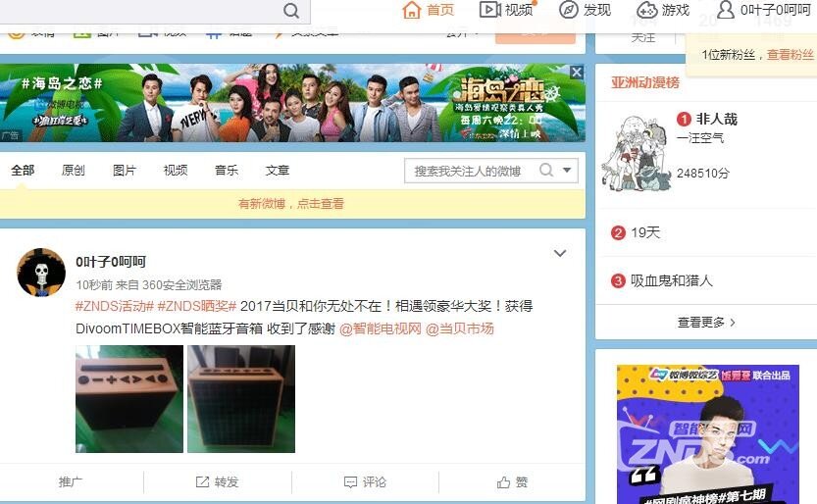Viewport: 817px width, 504px height.
Task: Open the first speaker photo thumbnail
Action: 129,399
